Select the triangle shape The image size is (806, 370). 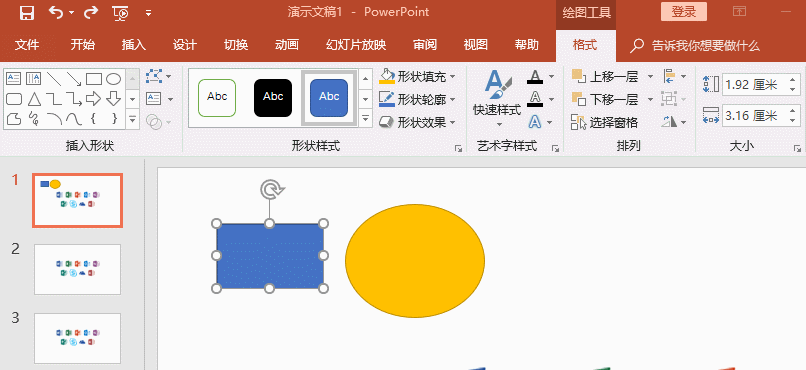coord(33,99)
